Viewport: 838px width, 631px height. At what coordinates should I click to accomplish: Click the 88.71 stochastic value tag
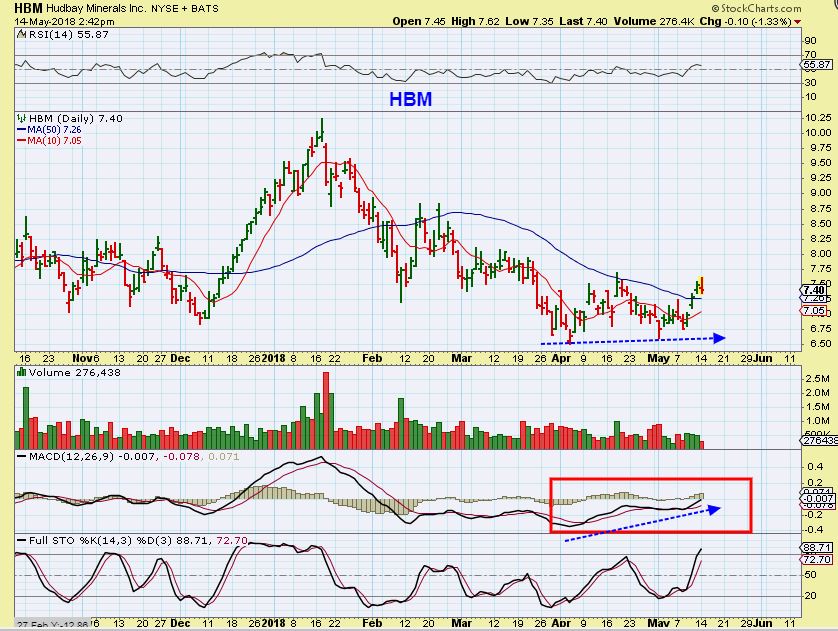pyautogui.click(x=817, y=548)
